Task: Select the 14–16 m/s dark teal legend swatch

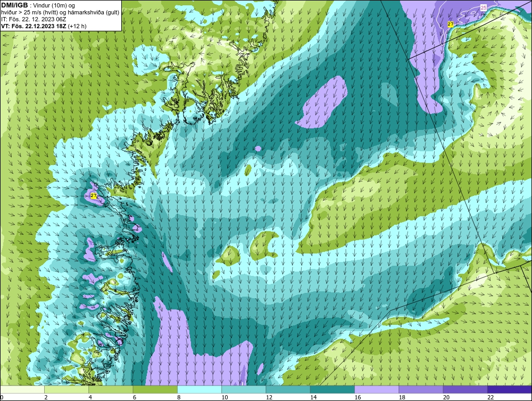Action: pos(332,389)
